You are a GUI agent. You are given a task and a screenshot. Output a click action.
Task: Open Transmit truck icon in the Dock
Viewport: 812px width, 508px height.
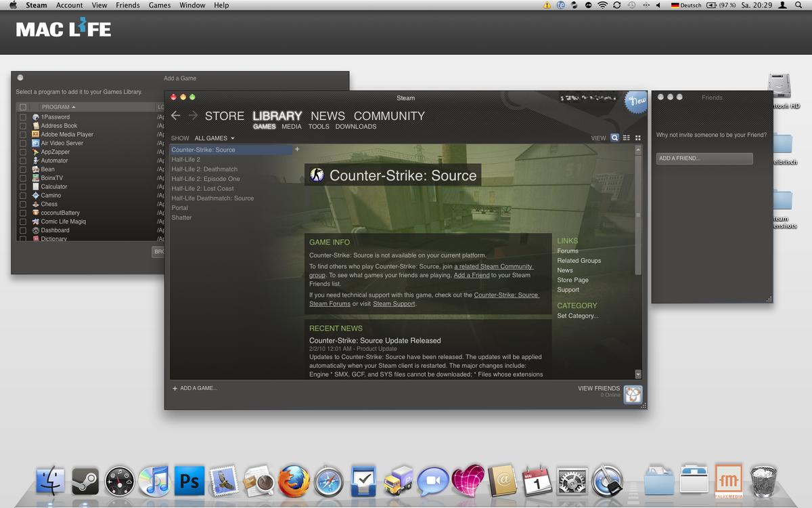[x=398, y=482]
